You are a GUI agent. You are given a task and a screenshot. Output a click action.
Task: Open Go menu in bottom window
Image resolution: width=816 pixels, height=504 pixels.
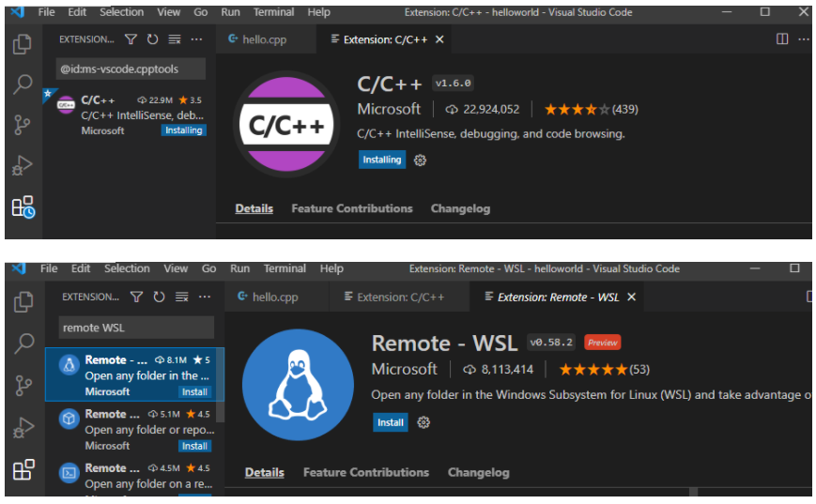tap(208, 268)
